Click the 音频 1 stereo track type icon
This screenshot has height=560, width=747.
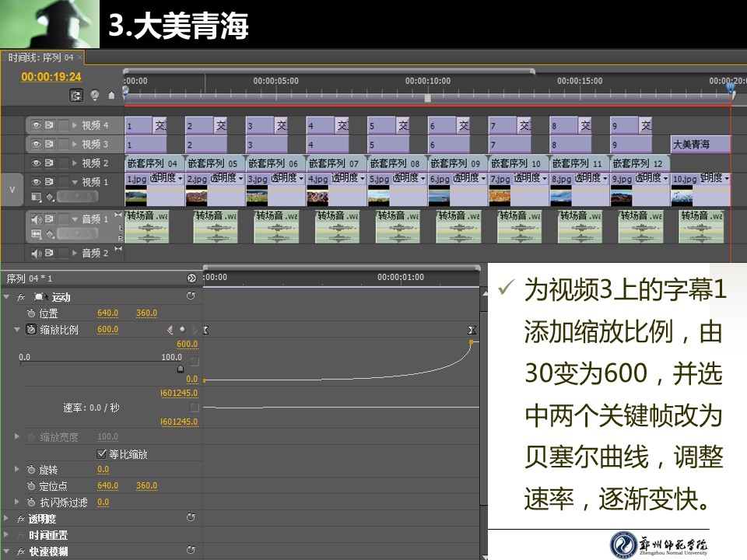[118, 215]
